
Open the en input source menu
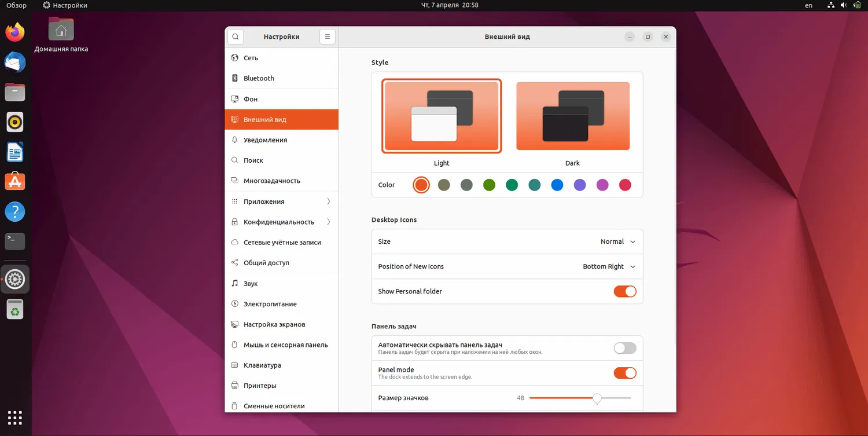pos(809,5)
